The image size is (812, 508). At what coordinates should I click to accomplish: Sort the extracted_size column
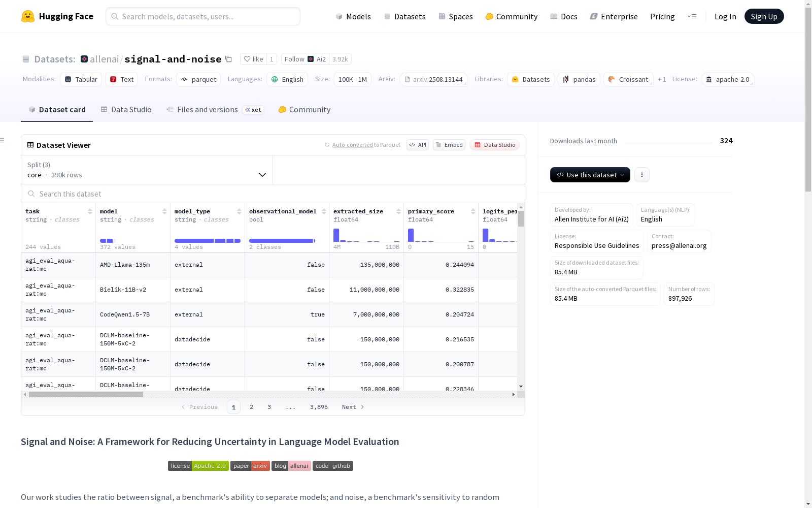coord(398,211)
